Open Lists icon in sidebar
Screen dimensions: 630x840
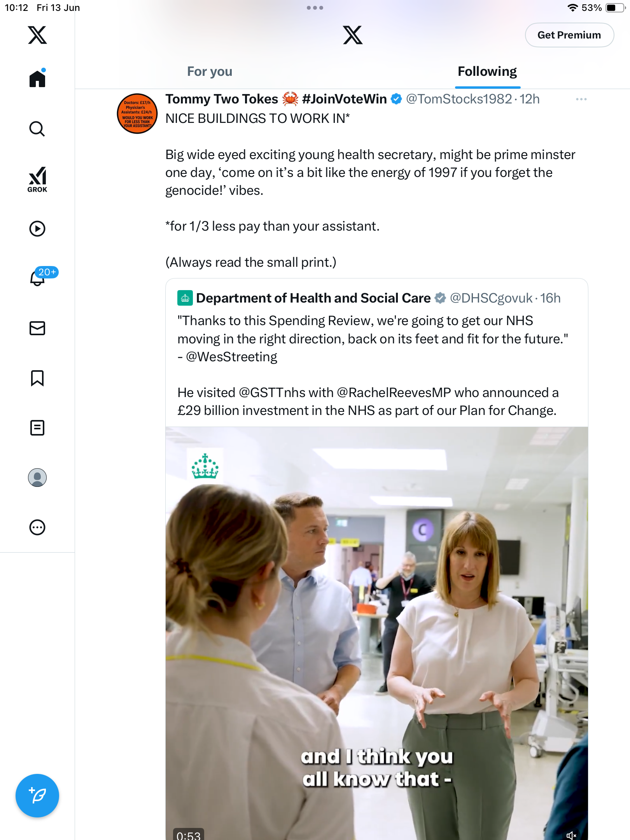coord(37,428)
